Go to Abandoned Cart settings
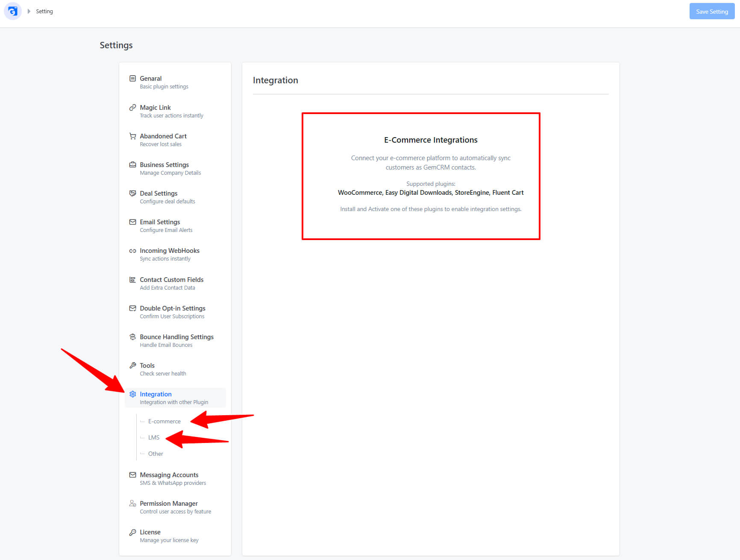Image resolution: width=740 pixels, height=560 pixels. coord(175,140)
